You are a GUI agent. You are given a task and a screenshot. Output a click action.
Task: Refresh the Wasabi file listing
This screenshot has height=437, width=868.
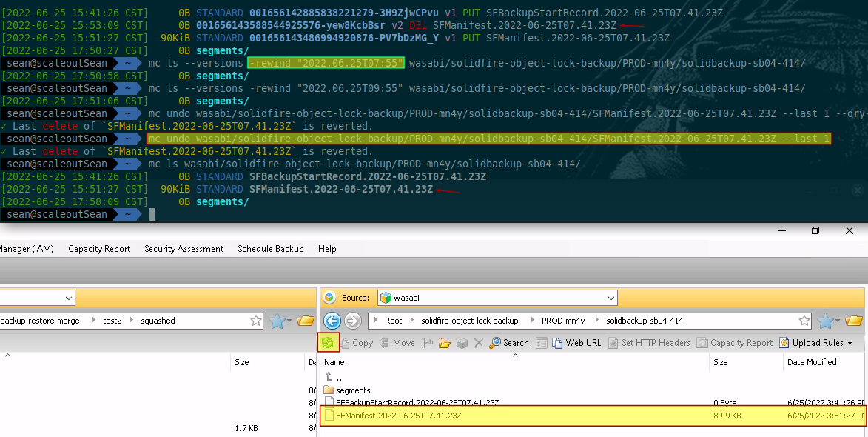click(328, 343)
